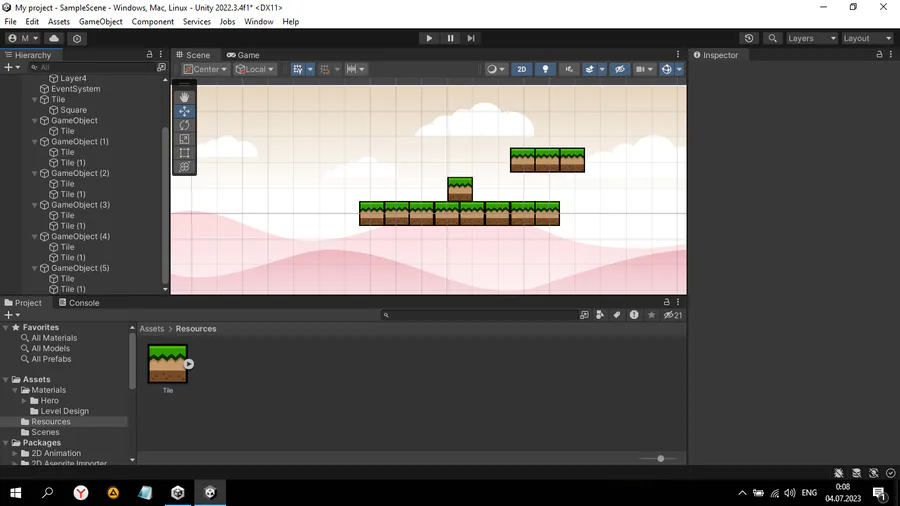Collapse the Tile parent in Hierarchy

pyautogui.click(x=34, y=99)
